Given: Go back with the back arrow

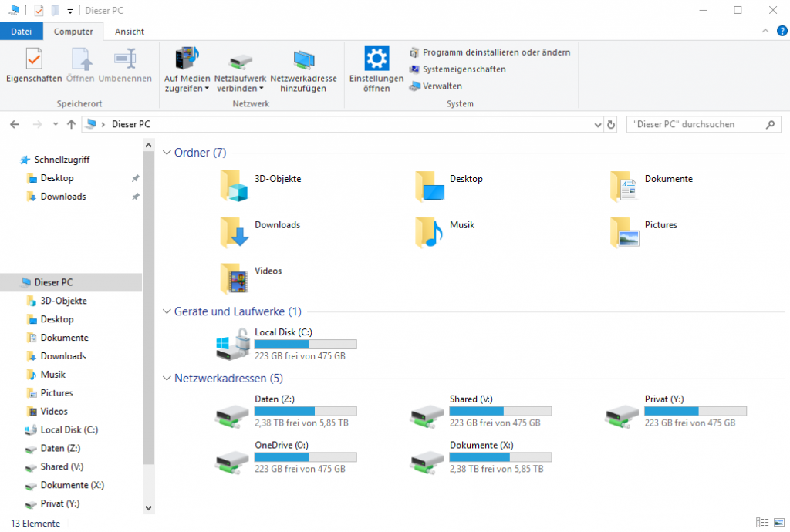Looking at the screenshot, I should tap(15, 124).
